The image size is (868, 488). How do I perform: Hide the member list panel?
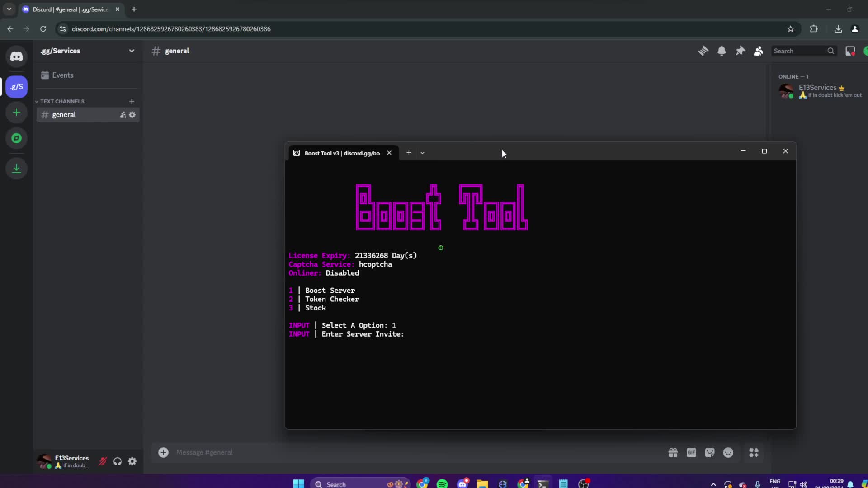tap(759, 51)
